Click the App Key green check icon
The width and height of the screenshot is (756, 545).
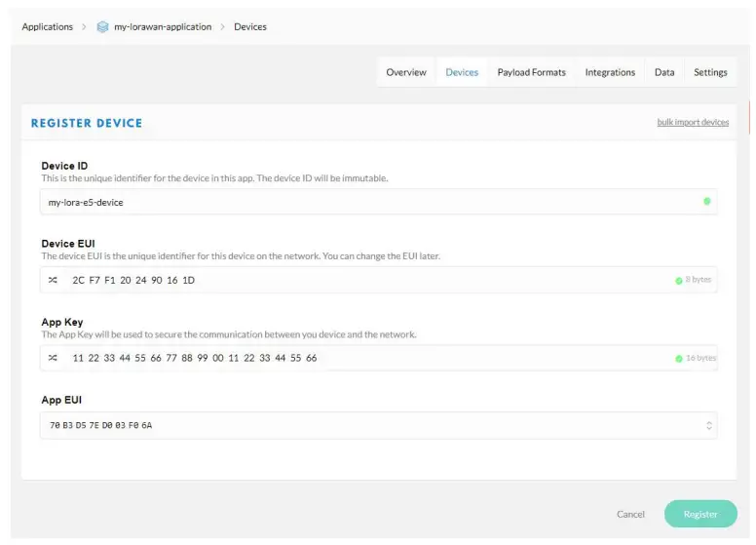(x=679, y=359)
